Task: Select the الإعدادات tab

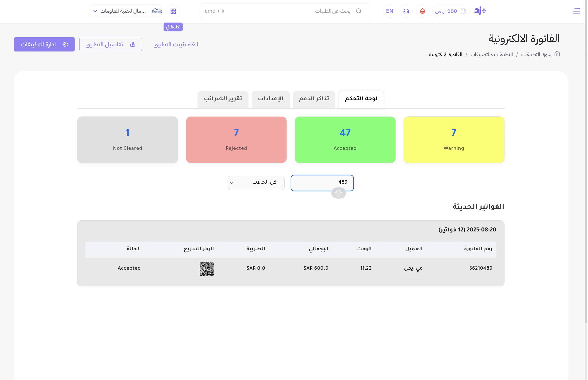Action: (x=270, y=99)
